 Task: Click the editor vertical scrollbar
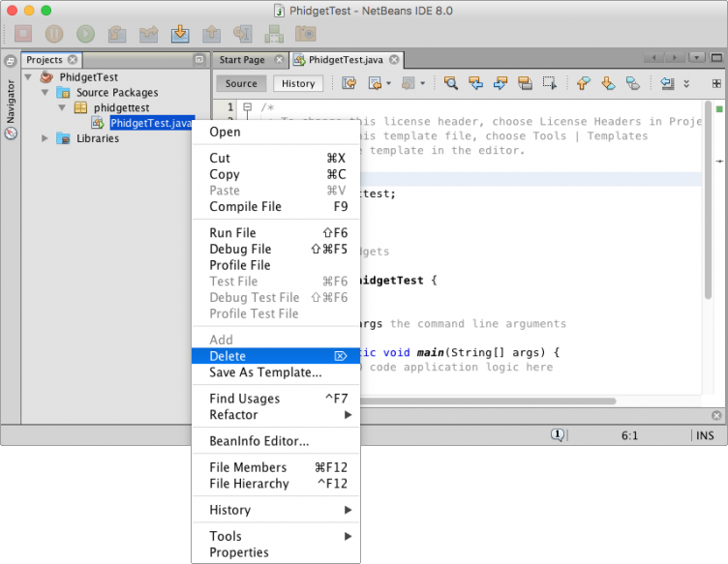(x=708, y=200)
